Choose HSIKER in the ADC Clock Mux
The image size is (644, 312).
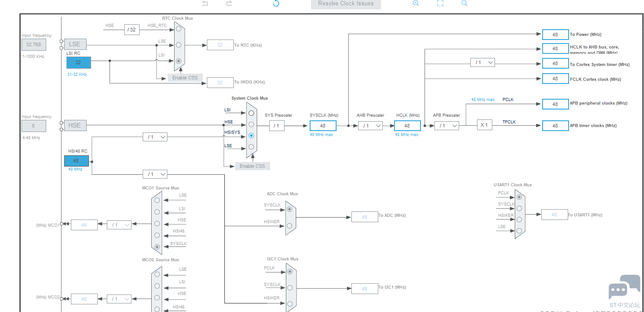click(289, 226)
